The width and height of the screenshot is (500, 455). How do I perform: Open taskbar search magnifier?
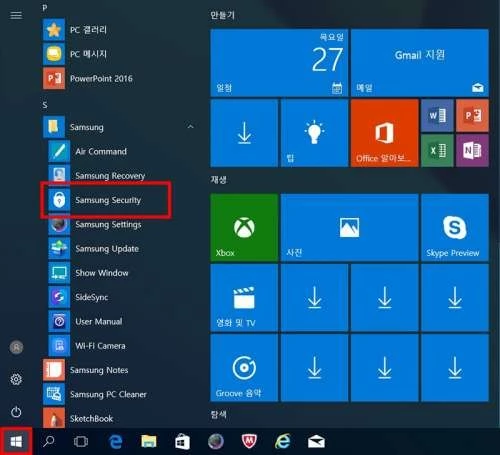(49, 442)
